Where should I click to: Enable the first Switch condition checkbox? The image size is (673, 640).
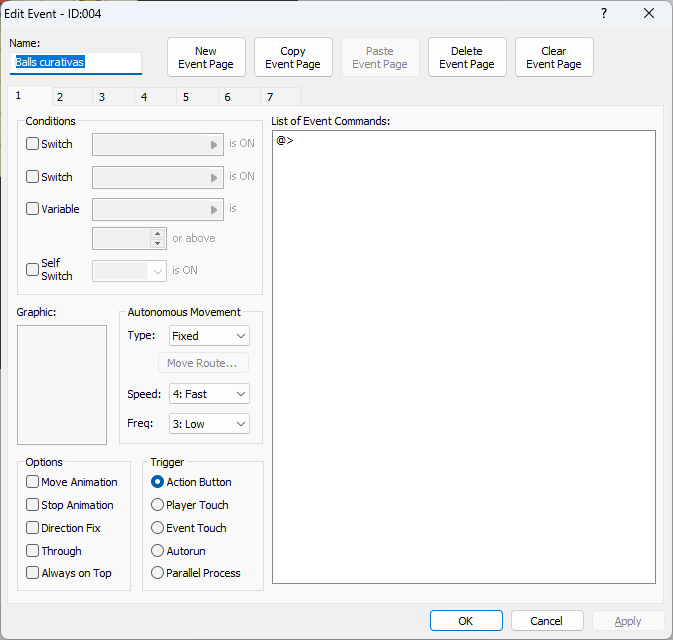tap(33, 144)
